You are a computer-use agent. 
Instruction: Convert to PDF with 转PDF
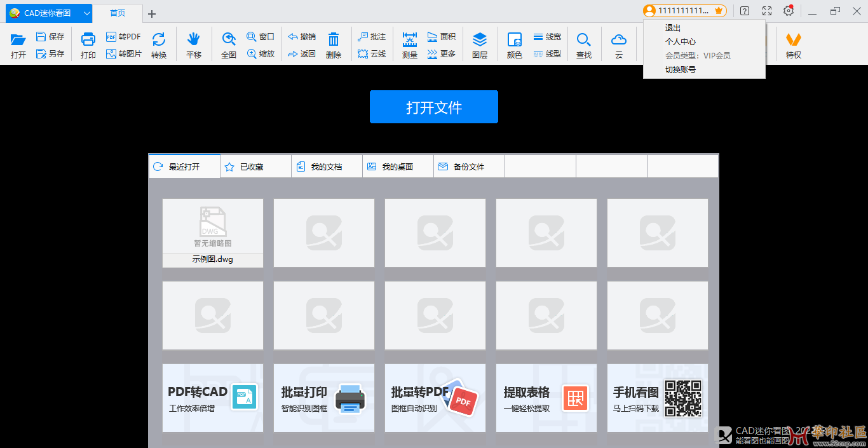(123, 37)
